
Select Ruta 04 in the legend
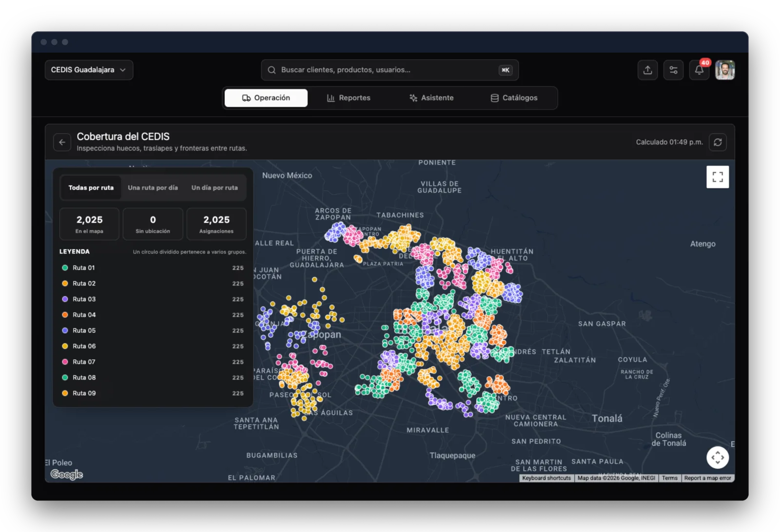[x=153, y=315]
